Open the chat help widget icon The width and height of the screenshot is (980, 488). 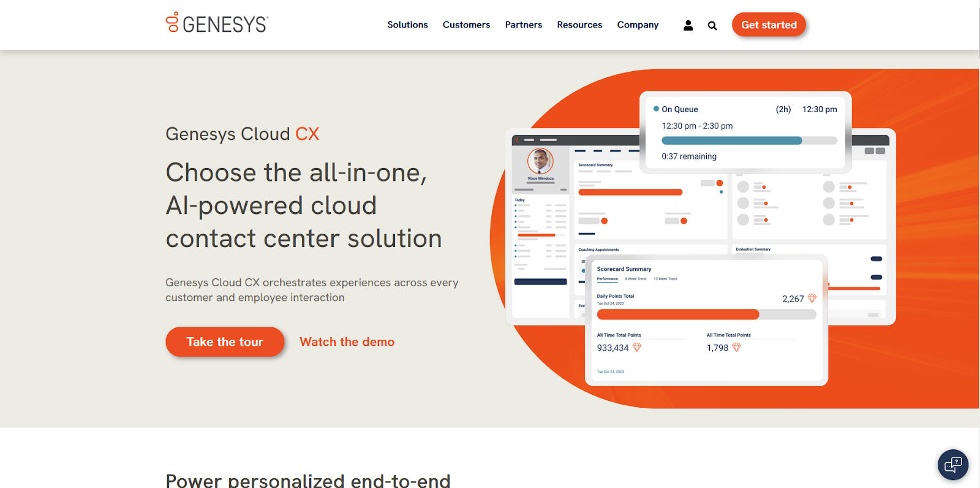tap(953, 465)
